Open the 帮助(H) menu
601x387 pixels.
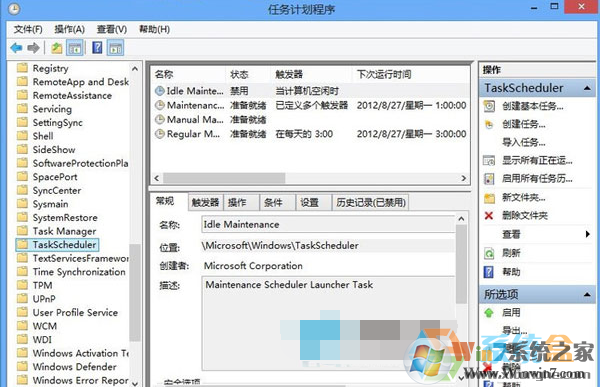pos(154,29)
